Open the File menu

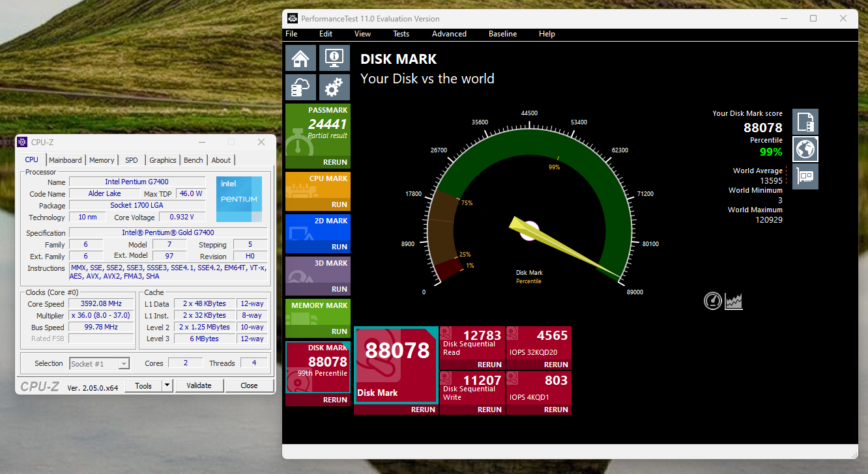(x=291, y=34)
